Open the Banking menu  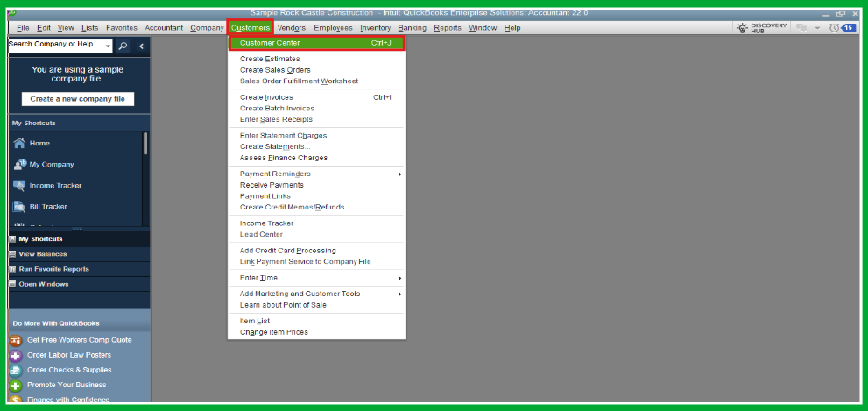point(413,28)
